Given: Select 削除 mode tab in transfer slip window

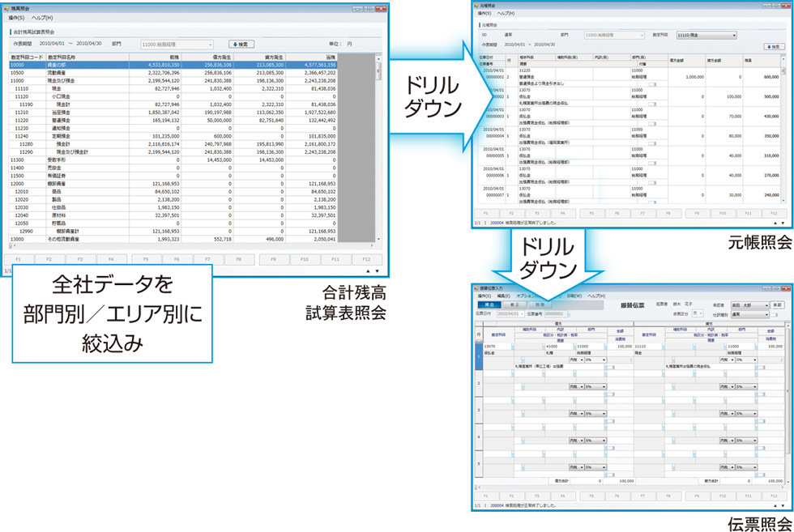Looking at the screenshot, I should (x=540, y=305).
